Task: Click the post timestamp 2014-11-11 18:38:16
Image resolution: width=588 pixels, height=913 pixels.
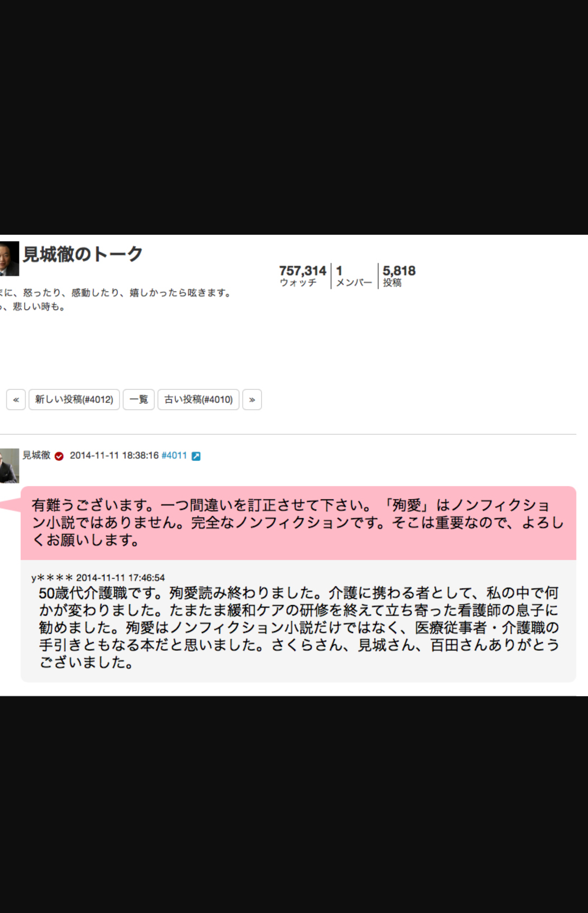Action: tap(114, 455)
